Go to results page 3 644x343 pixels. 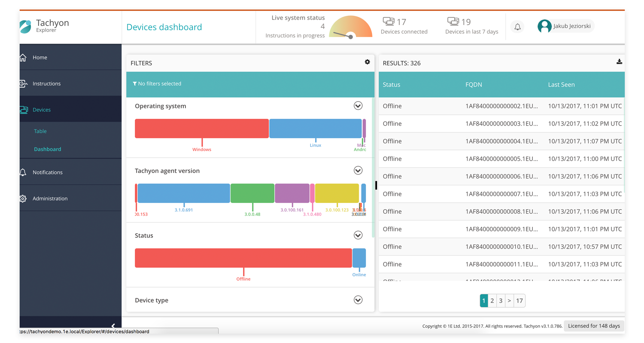501,301
